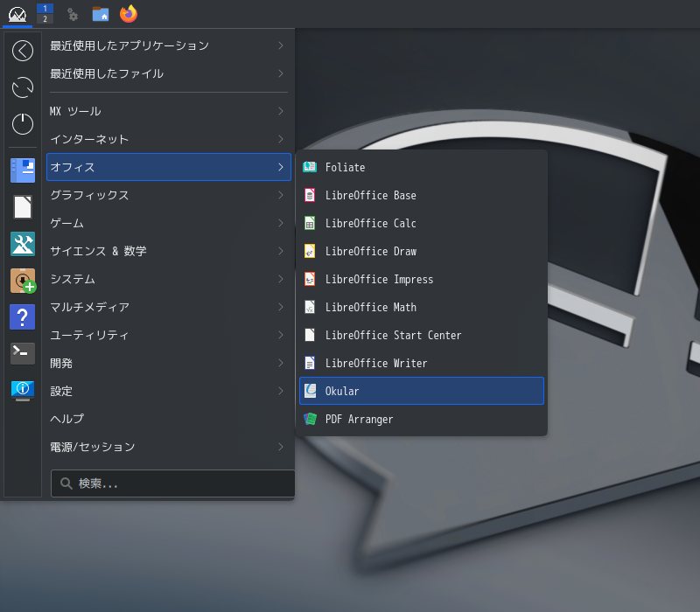Image resolution: width=700 pixels, height=612 pixels.
Task: Expand the 開発 submenu arrow
Action: click(280, 363)
